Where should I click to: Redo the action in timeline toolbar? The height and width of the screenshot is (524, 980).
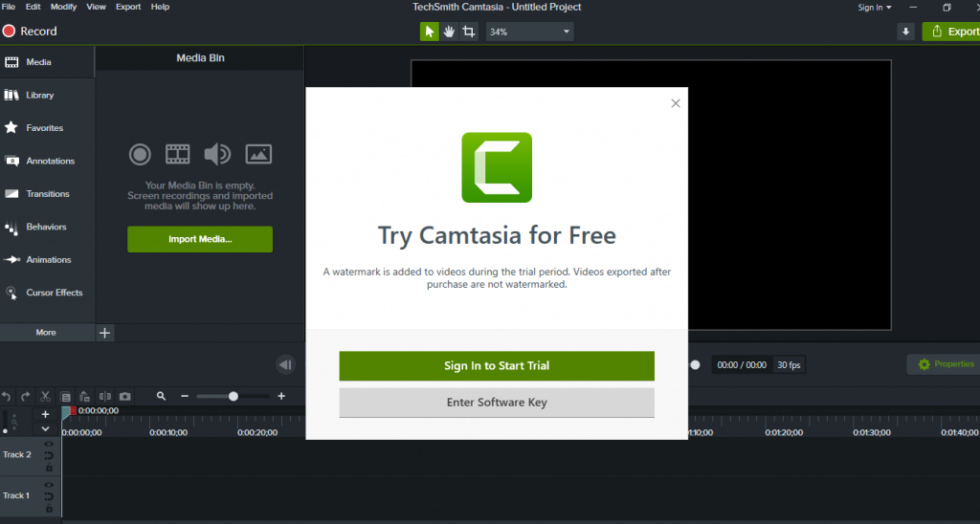click(26, 396)
